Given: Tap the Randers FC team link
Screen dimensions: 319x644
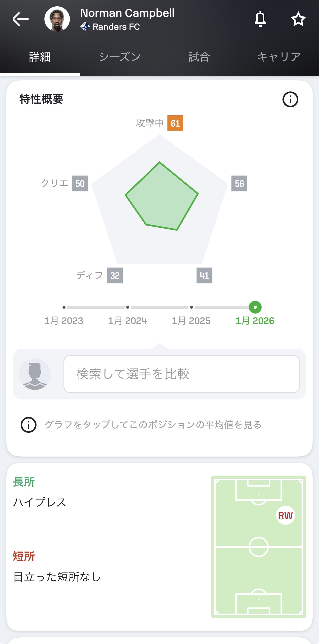Looking at the screenshot, I should click(x=116, y=27).
